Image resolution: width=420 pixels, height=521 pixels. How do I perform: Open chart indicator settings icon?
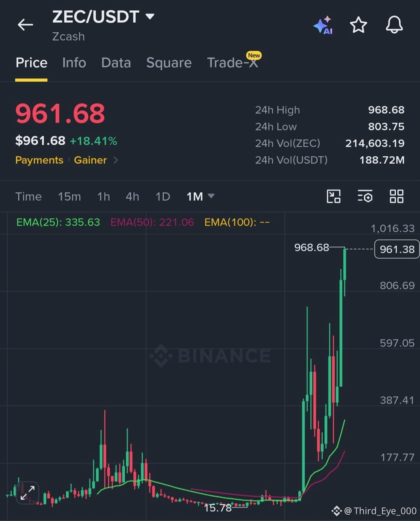[x=365, y=196]
